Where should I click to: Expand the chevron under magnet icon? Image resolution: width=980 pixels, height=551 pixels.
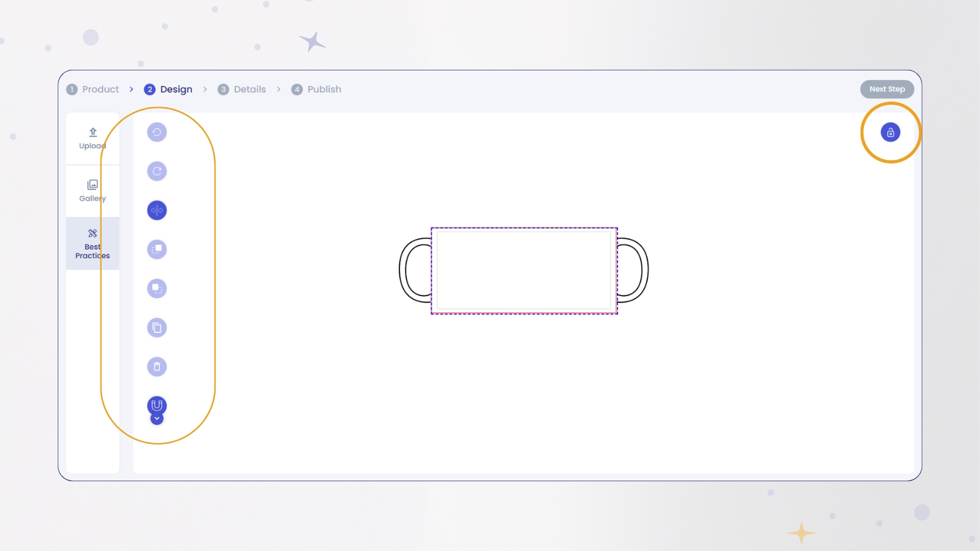click(157, 419)
